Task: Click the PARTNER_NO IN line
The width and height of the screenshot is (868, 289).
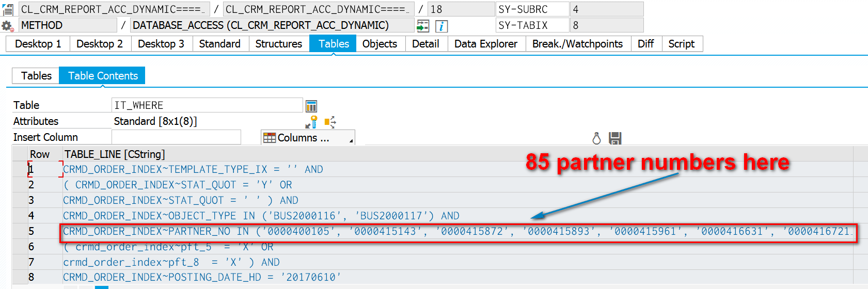Action: pyautogui.click(x=457, y=231)
